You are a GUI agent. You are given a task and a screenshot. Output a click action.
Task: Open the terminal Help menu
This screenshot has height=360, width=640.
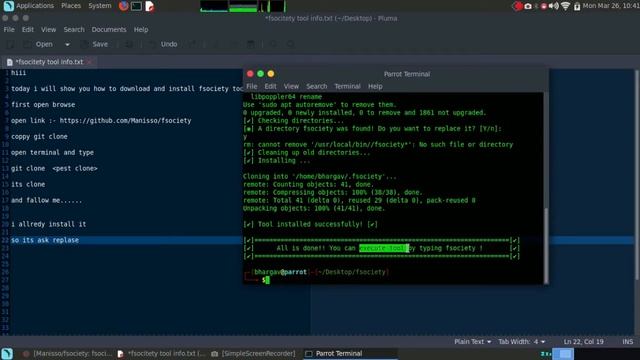pyautogui.click(x=375, y=86)
